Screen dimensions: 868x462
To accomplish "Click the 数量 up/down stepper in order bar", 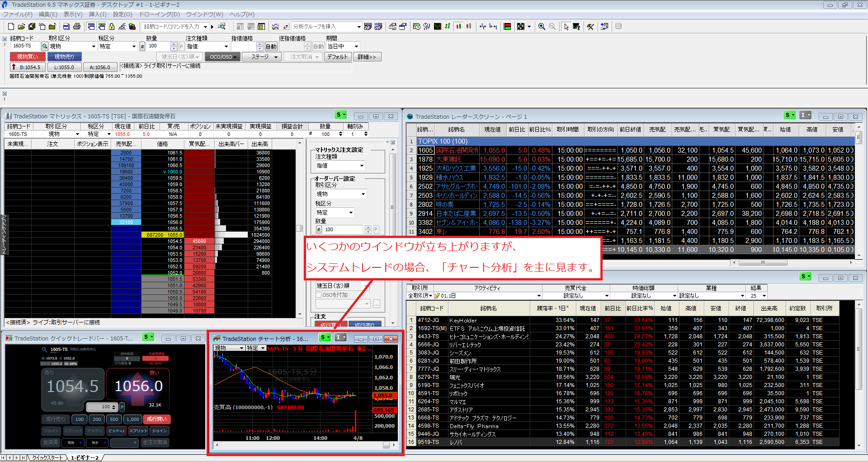I will click(x=174, y=46).
